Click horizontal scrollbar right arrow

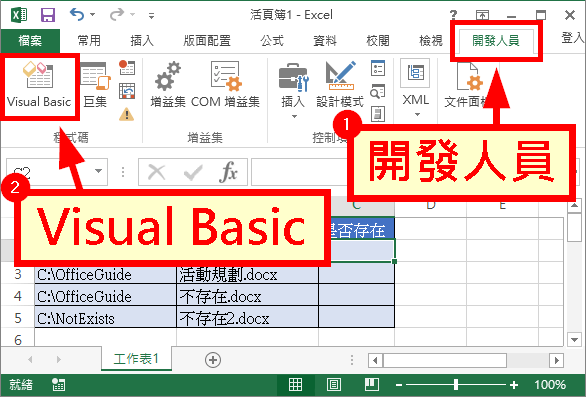point(556,361)
